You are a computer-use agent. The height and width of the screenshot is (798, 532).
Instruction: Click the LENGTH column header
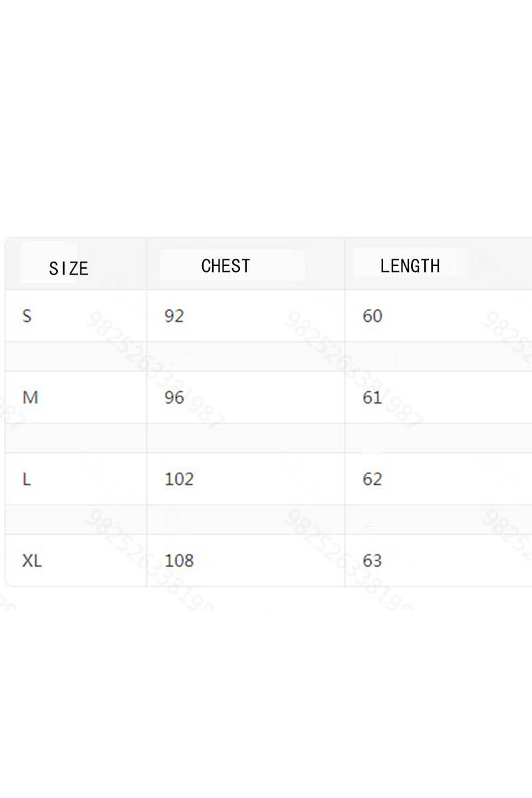point(410,266)
